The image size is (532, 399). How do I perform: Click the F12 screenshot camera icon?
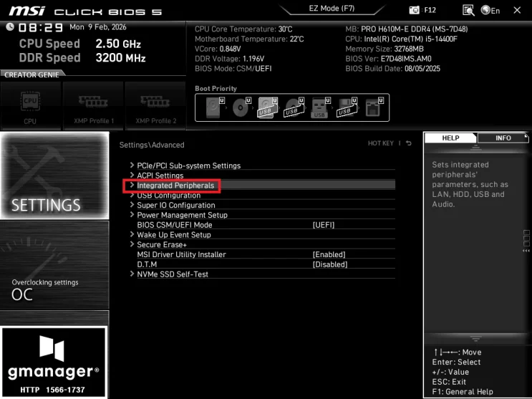click(414, 10)
